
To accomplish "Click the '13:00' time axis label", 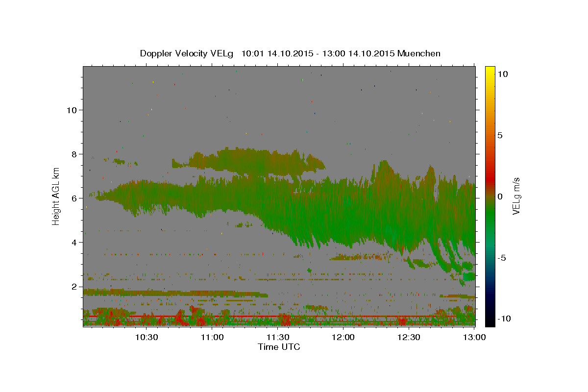I will [x=474, y=337].
